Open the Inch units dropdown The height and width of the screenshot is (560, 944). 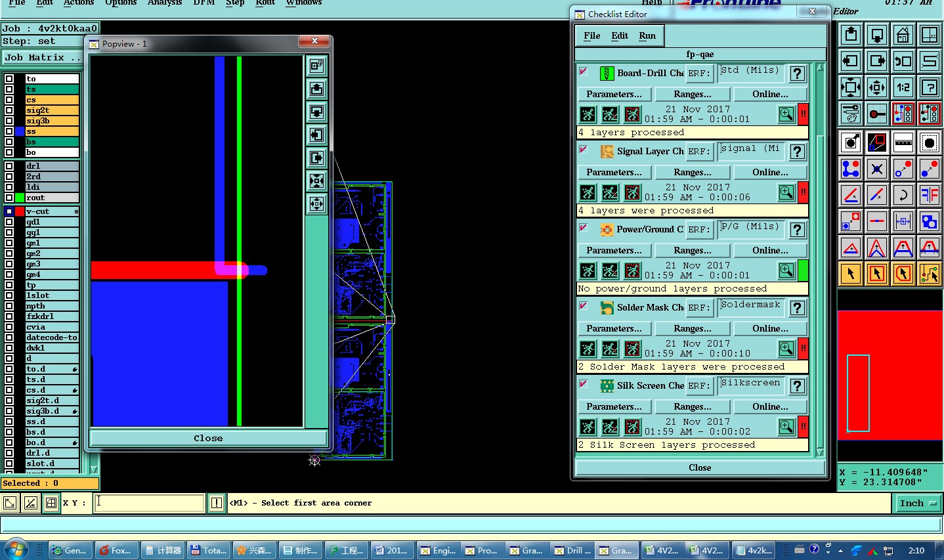pyautogui.click(x=917, y=503)
